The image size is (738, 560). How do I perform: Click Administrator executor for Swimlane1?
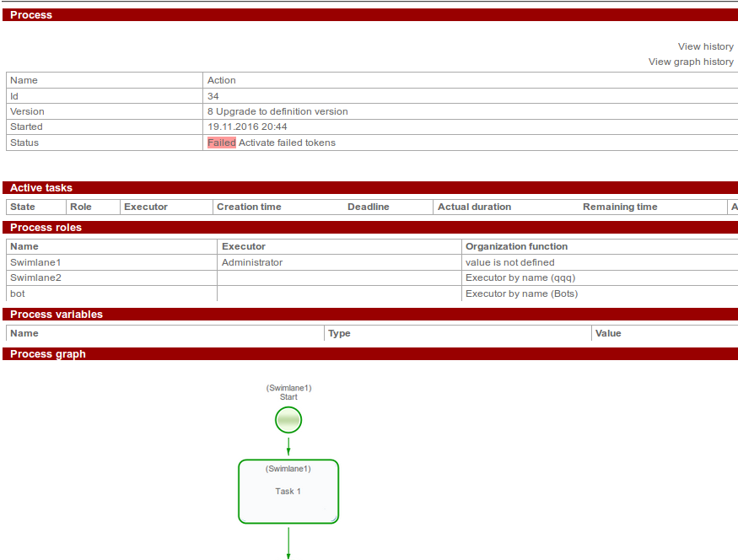coord(251,262)
